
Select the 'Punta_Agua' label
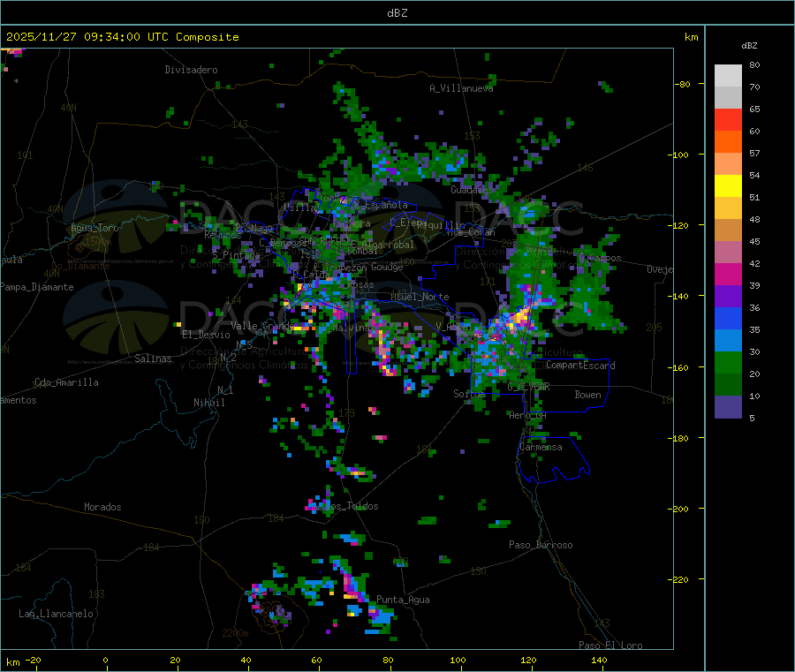point(403,600)
